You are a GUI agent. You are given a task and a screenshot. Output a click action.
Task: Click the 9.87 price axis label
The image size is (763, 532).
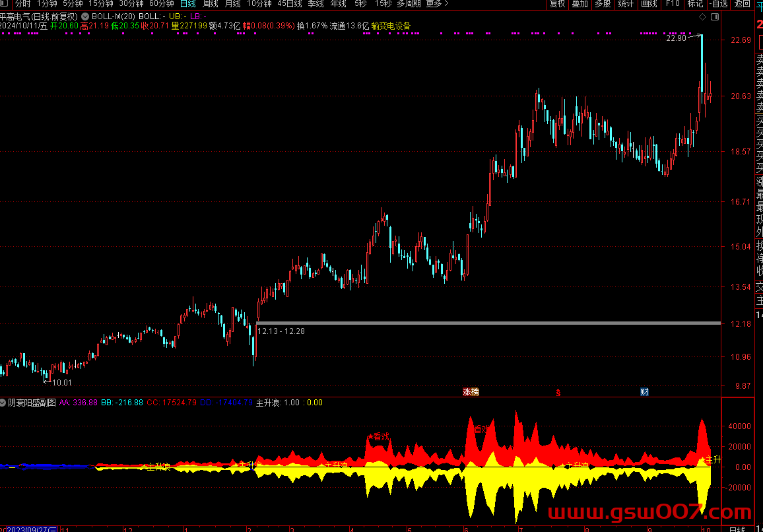tap(743, 386)
